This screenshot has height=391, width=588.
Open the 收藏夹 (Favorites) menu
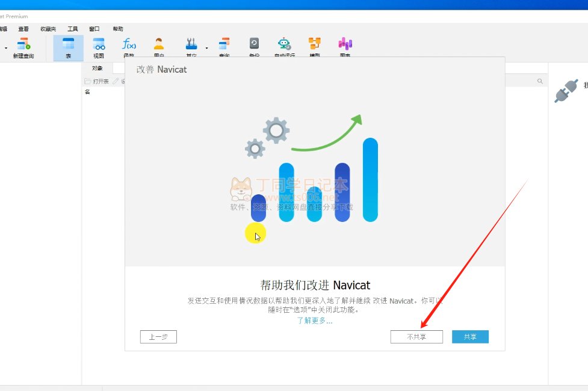click(x=48, y=29)
